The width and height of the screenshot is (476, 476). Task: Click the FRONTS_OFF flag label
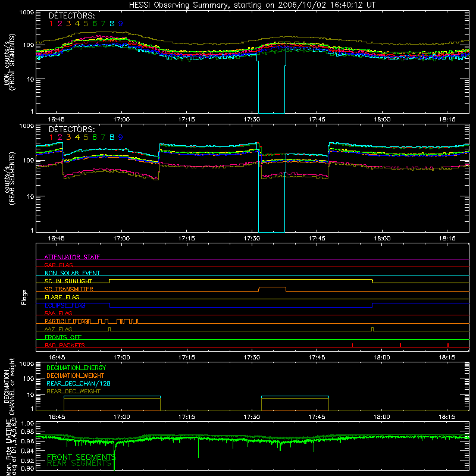click(63, 337)
